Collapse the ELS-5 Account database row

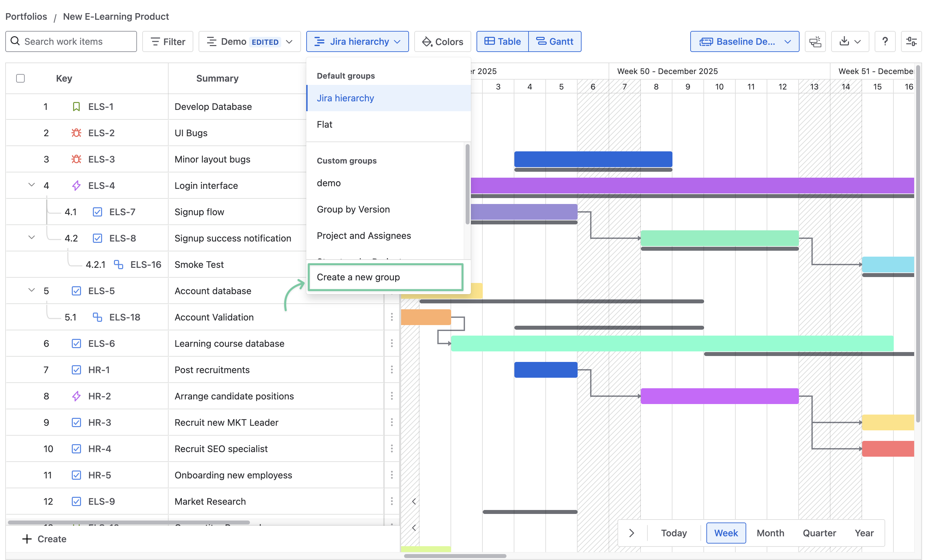click(32, 290)
